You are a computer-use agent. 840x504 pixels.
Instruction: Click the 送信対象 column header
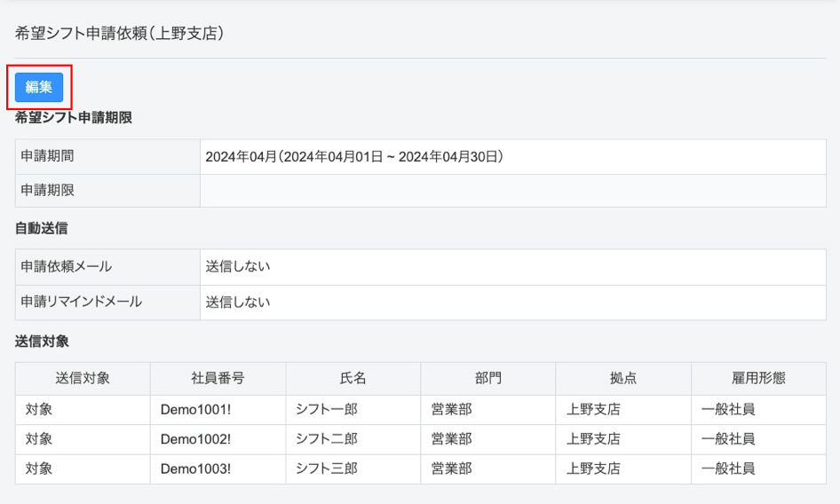(x=83, y=378)
